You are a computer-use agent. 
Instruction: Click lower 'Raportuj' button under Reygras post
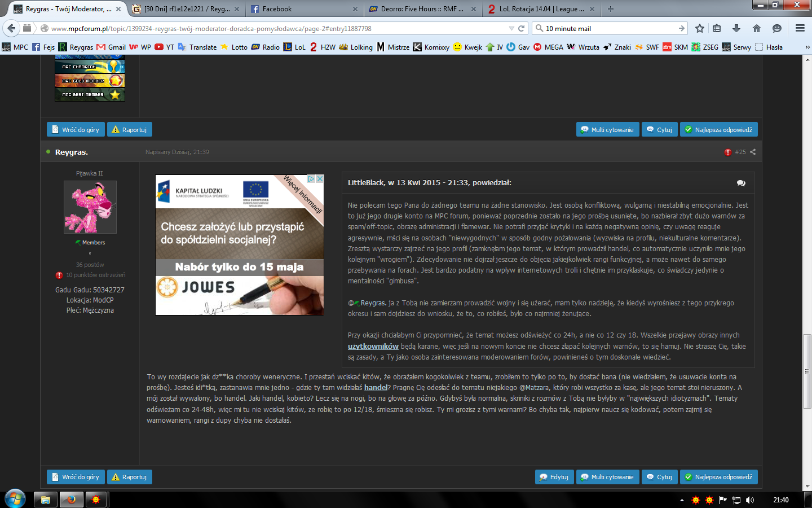pos(129,477)
